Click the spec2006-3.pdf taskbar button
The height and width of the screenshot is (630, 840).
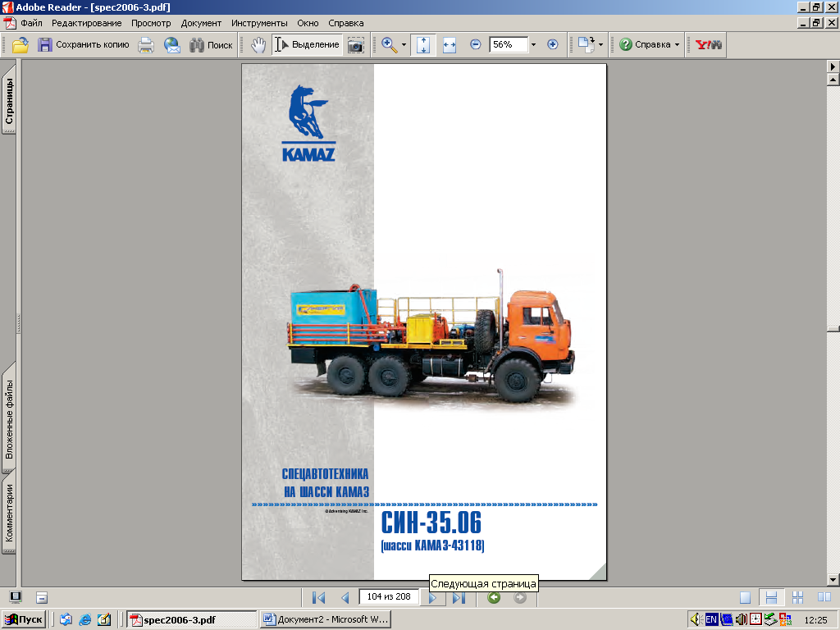(x=192, y=619)
